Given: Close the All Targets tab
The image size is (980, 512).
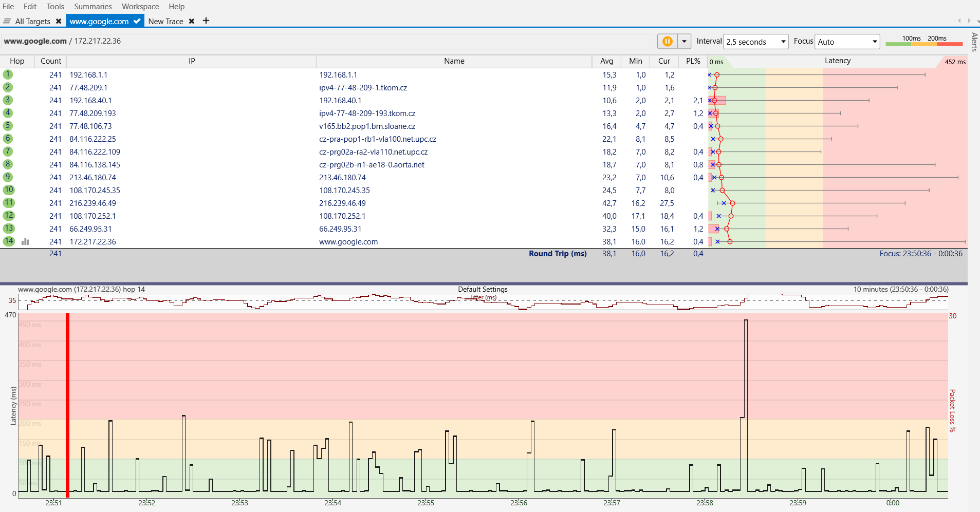Looking at the screenshot, I should click(59, 21).
